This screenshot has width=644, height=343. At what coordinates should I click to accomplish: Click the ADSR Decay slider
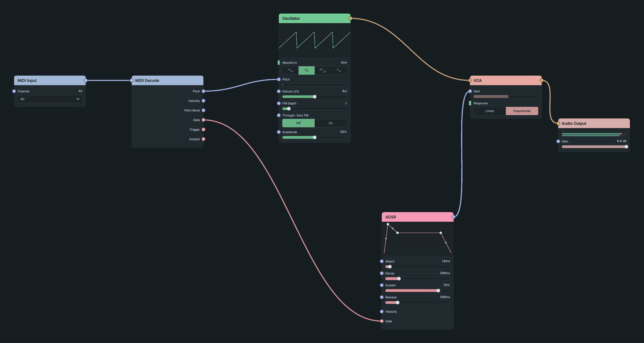click(x=417, y=279)
